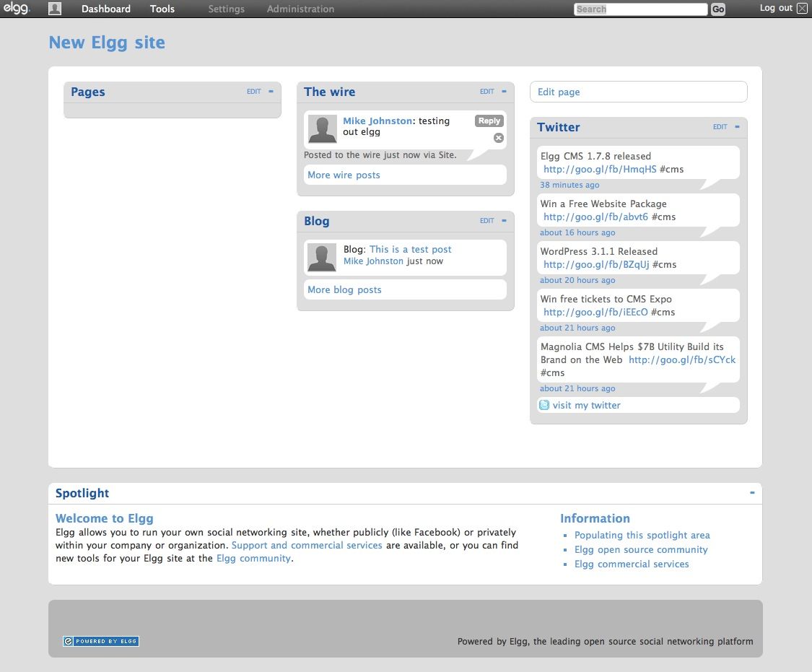The height and width of the screenshot is (672, 812).
Task: Click the Elgg logo in the top bar
Action: pos(17,8)
